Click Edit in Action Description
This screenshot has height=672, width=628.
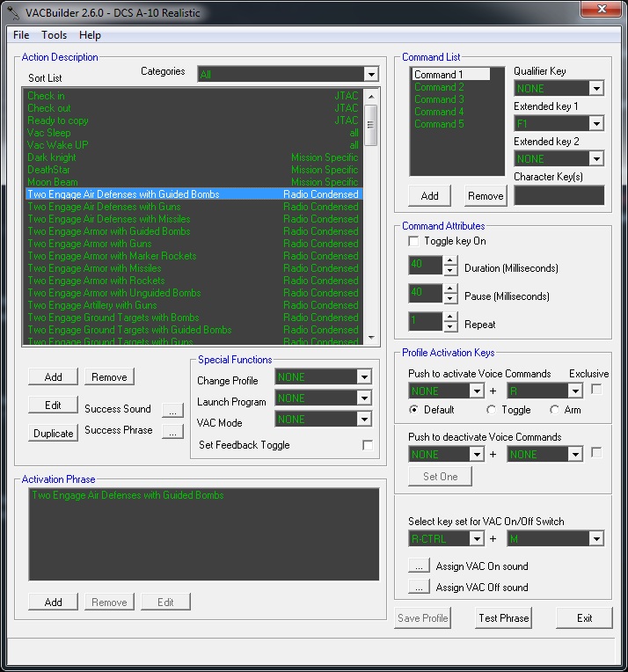pos(53,405)
